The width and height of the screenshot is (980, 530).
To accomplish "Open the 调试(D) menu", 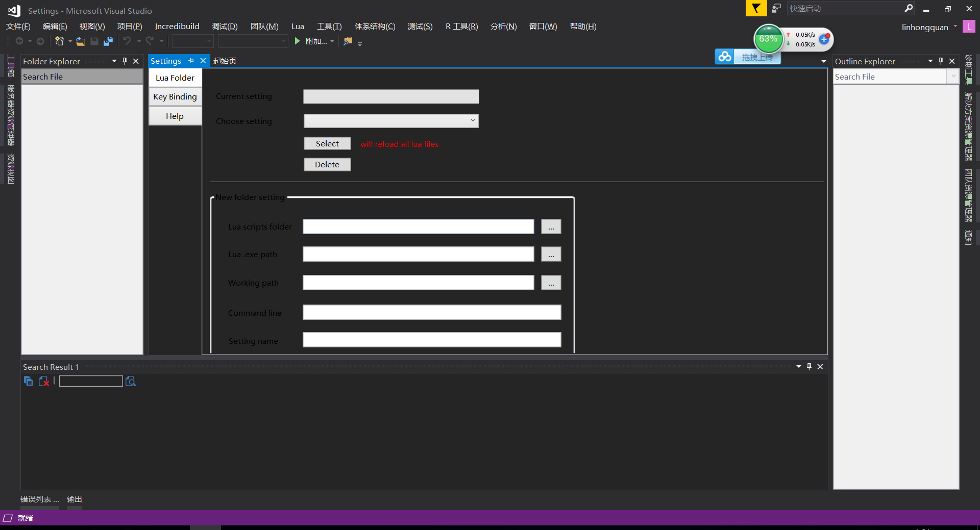I will pos(225,27).
